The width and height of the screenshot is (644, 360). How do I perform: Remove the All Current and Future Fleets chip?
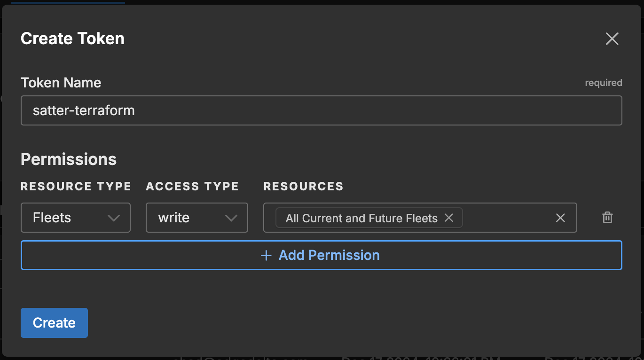pyautogui.click(x=449, y=218)
